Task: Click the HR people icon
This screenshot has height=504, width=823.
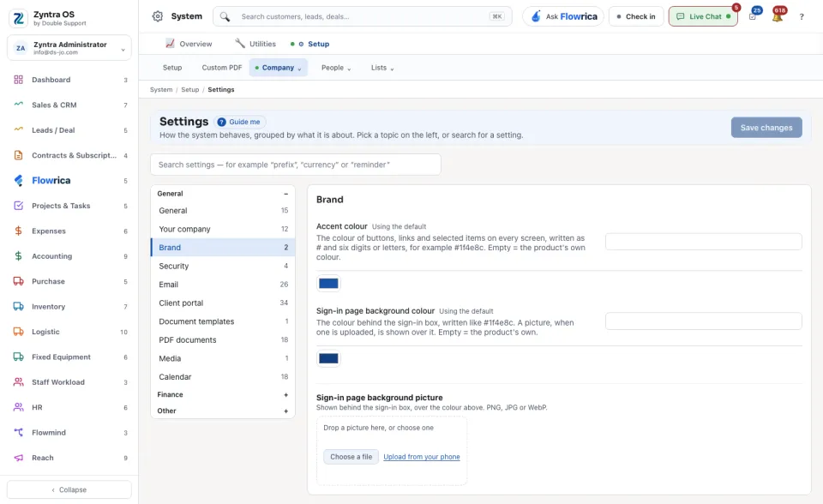Action: (x=18, y=407)
